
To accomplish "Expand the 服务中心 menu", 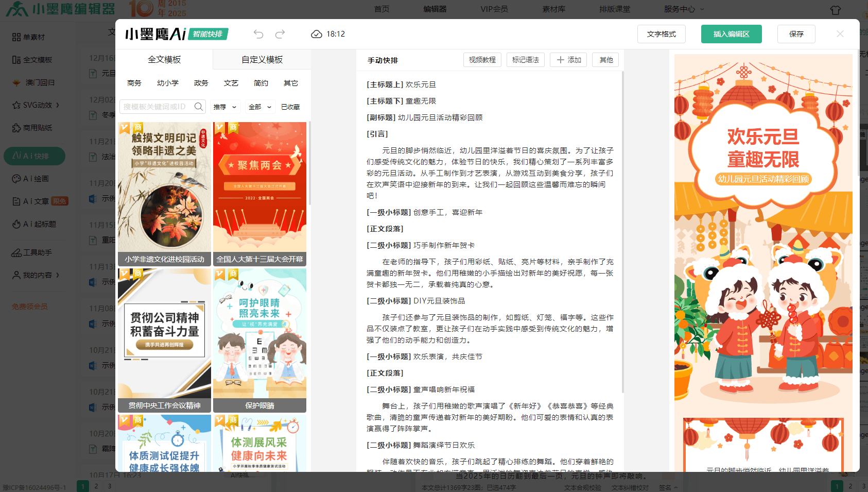I will click(x=684, y=9).
